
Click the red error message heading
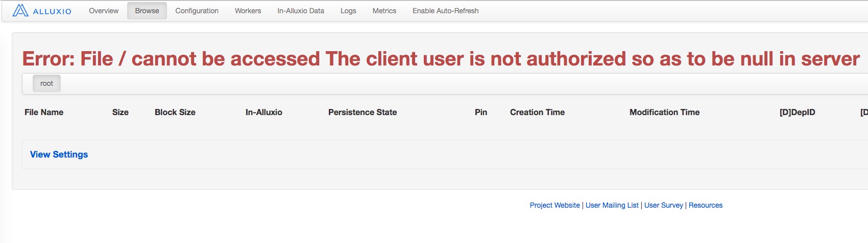441,59
